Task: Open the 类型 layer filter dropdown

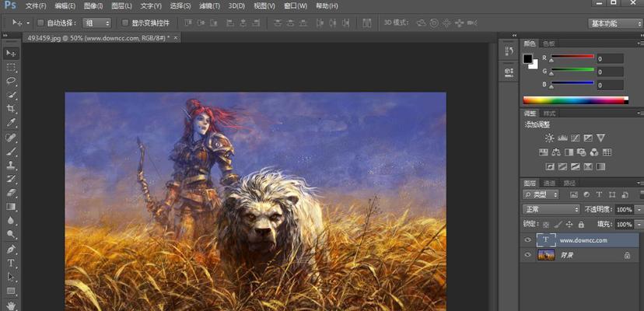Action: (541, 194)
